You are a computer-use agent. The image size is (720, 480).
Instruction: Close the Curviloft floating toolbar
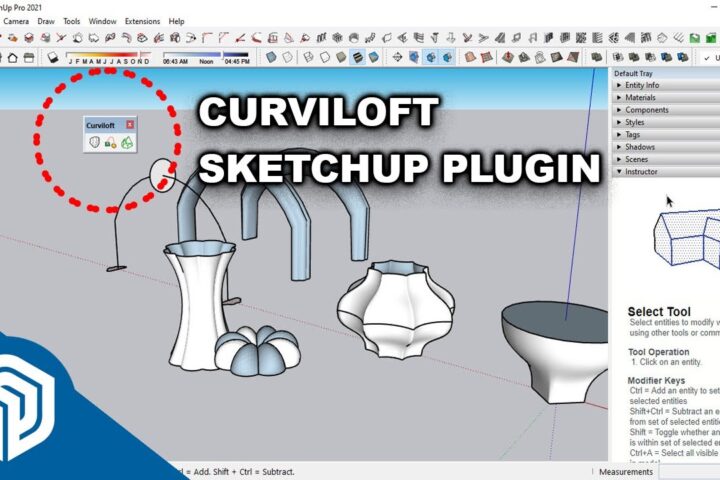point(130,124)
